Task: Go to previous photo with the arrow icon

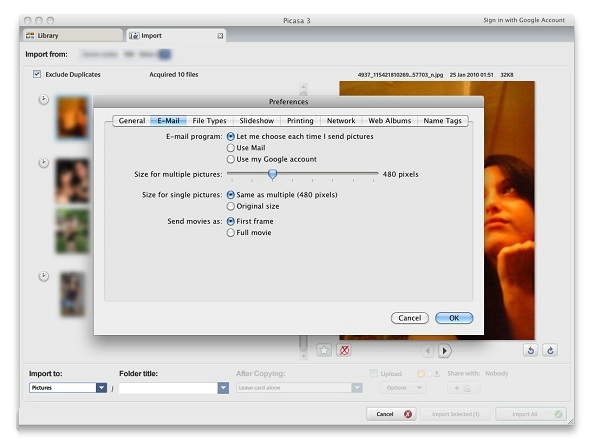Action: pos(428,351)
